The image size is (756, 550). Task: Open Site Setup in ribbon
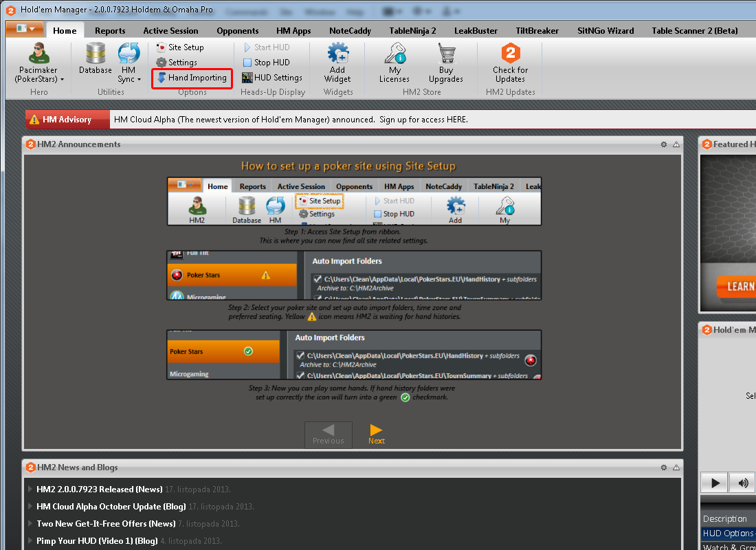[180, 47]
